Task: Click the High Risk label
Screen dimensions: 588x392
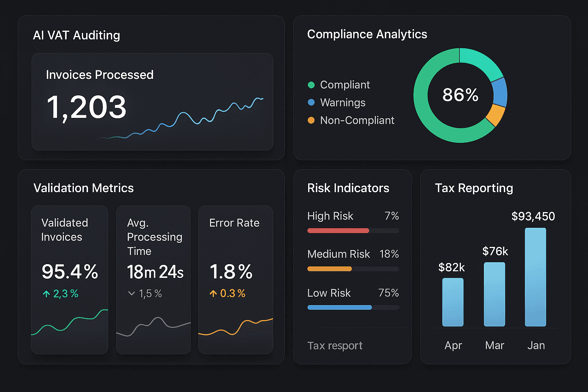Action: [x=330, y=216]
